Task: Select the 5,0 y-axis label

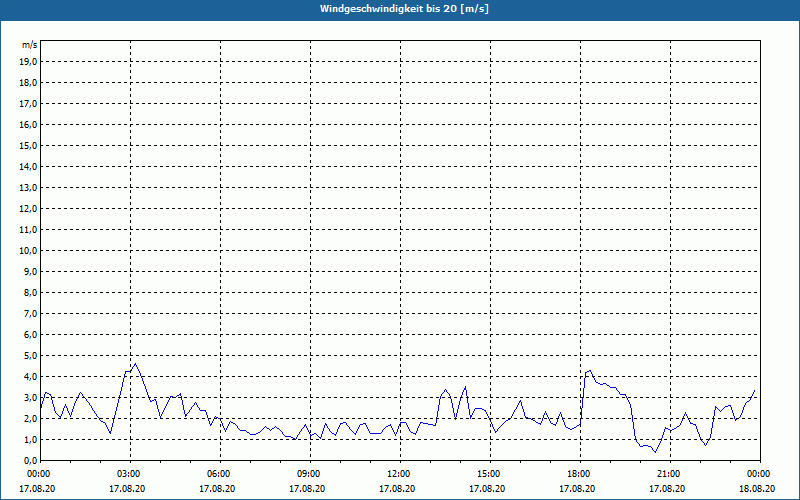Action: click(31, 356)
